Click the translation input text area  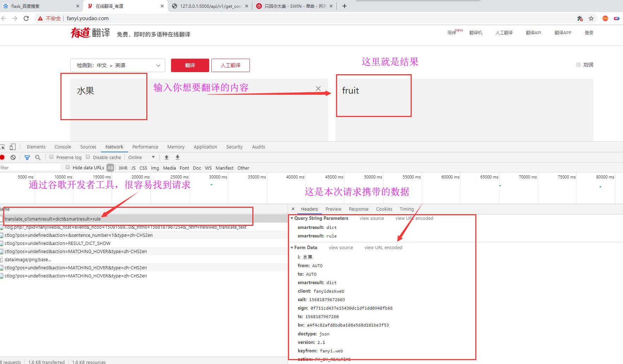click(x=199, y=110)
